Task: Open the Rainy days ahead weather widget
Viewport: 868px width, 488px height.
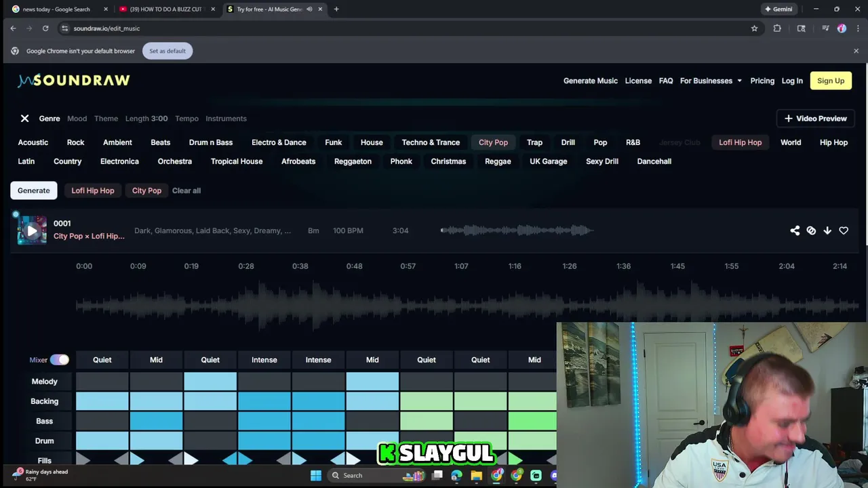Action: 41,475
